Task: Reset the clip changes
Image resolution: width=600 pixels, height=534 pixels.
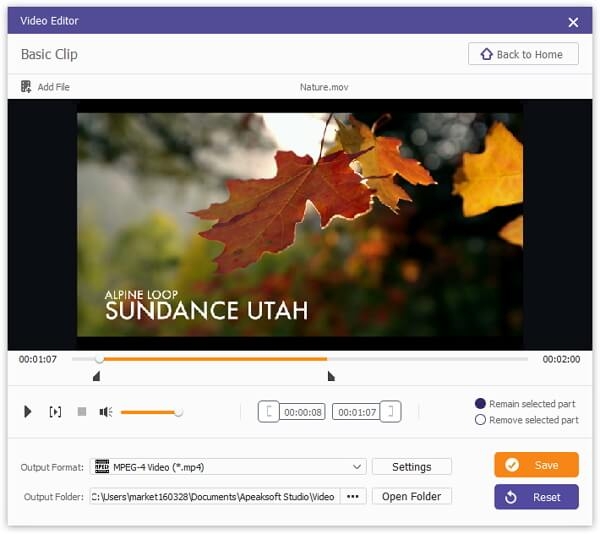Action: click(x=536, y=497)
